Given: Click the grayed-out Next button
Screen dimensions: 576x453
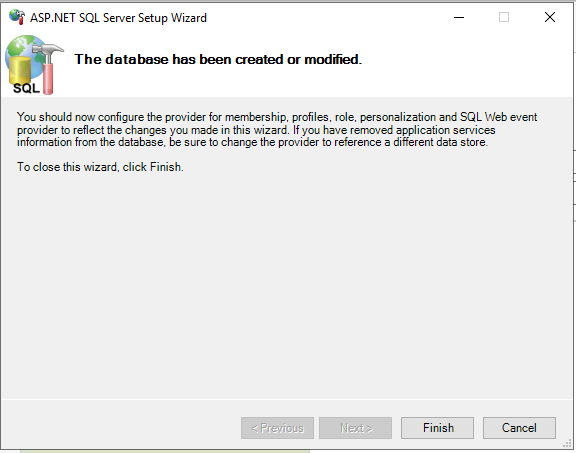Looking at the screenshot, I should [x=355, y=428].
